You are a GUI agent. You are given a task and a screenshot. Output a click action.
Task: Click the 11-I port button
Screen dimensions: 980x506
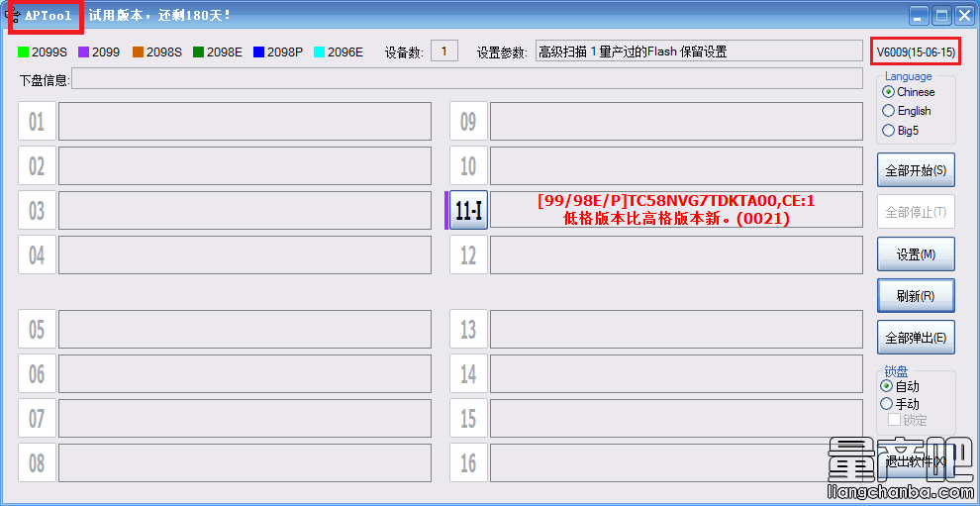[x=469, y=210]
